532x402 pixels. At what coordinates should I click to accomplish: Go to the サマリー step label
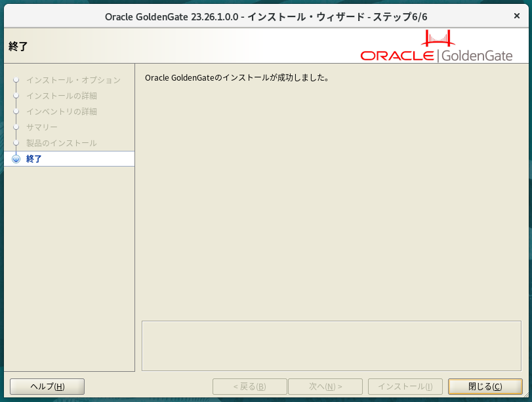coord(42,127)
